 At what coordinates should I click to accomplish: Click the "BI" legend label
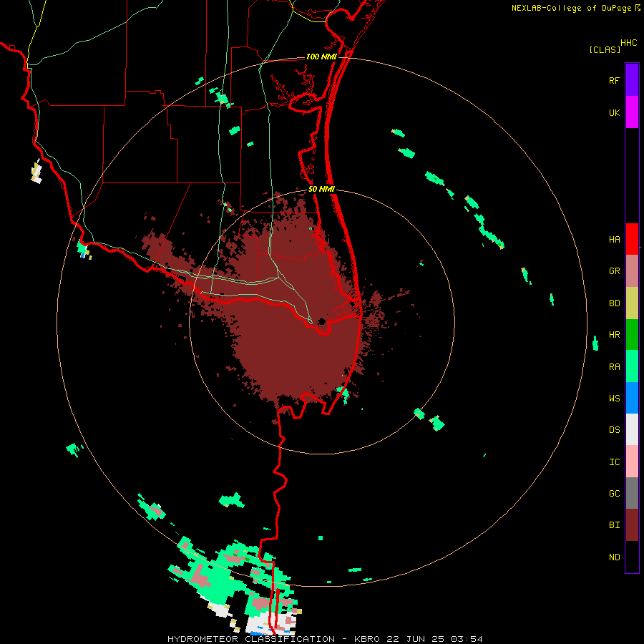click(x=614, y=525)
